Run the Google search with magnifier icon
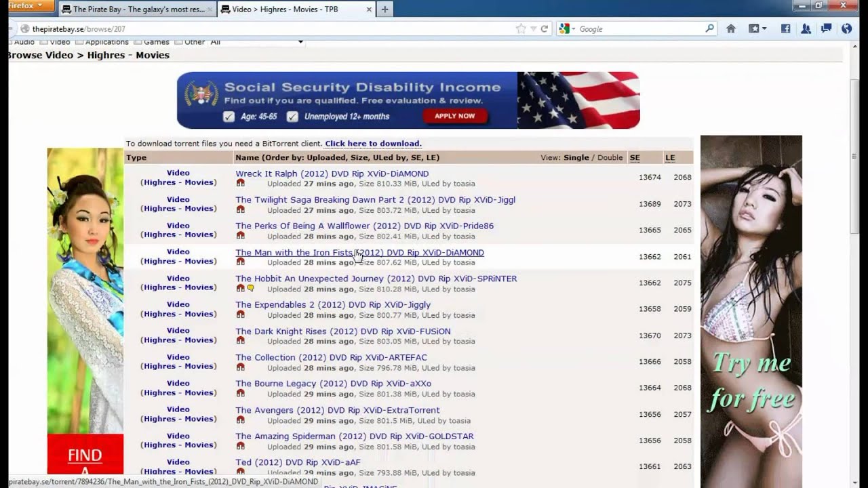 [x=709, y=28]
